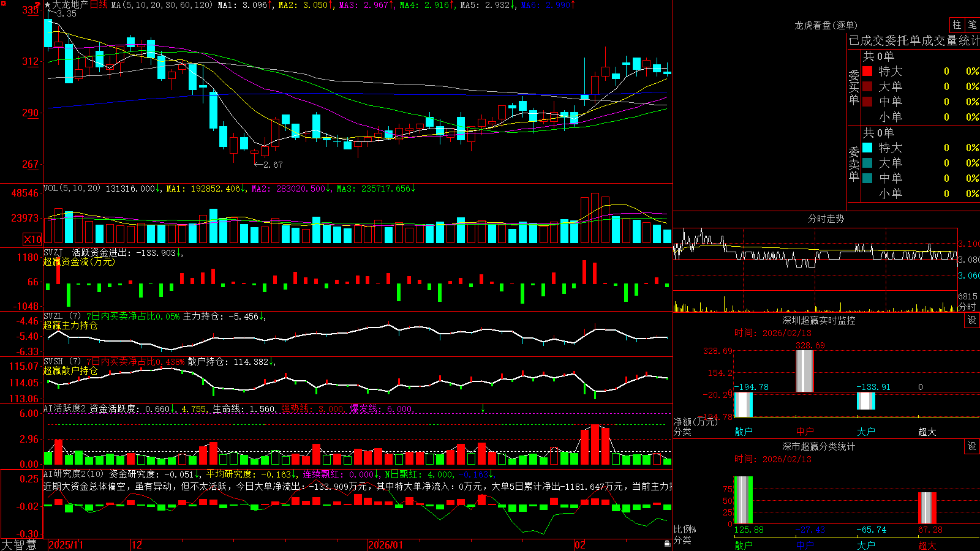Click the 超赢资金流(万元) indicator label
The height and width of the screenshot is (551, 980).
[x=79, y=261]
